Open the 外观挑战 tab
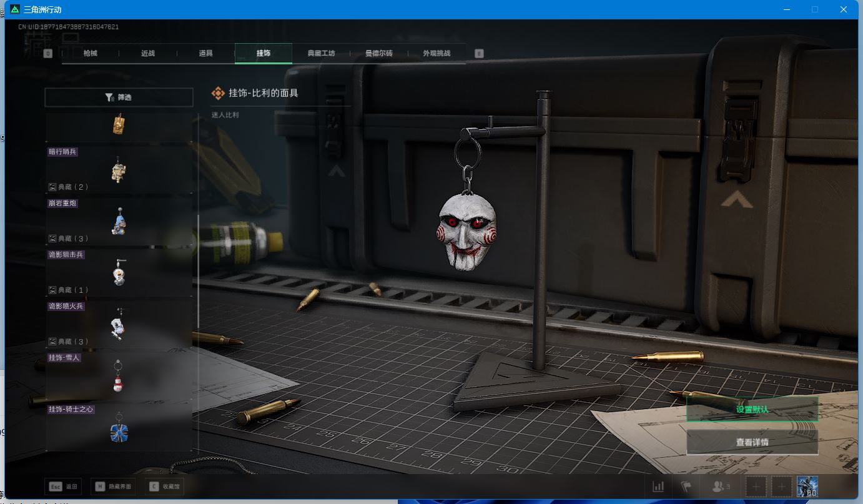Image resolution: width=863 pixels, height=504 pixels. [436, 54]
